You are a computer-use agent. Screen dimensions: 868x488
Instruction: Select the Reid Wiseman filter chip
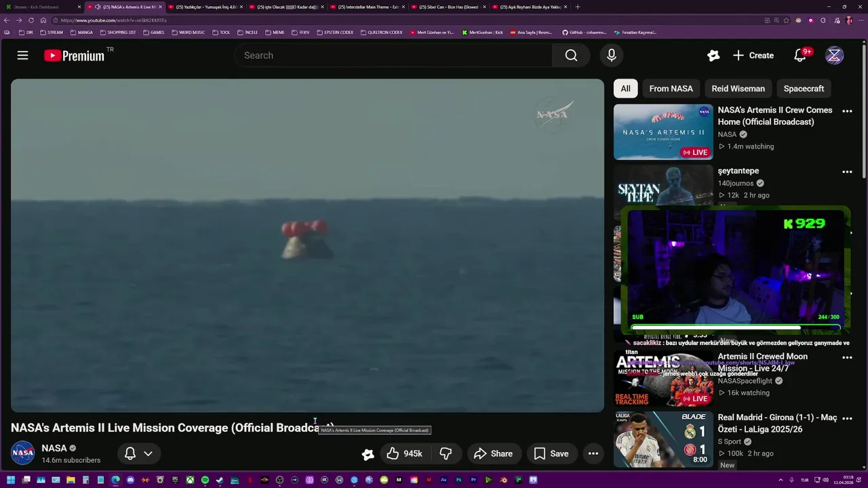[x=738, y=89]
